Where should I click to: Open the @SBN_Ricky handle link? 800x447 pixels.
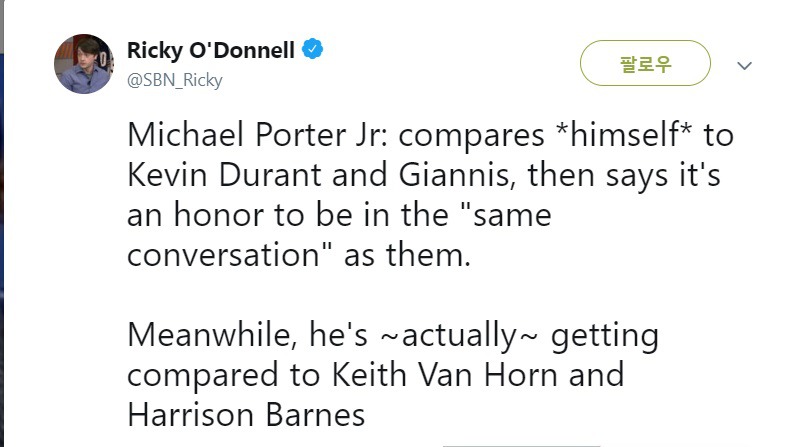tap(174, 80)
